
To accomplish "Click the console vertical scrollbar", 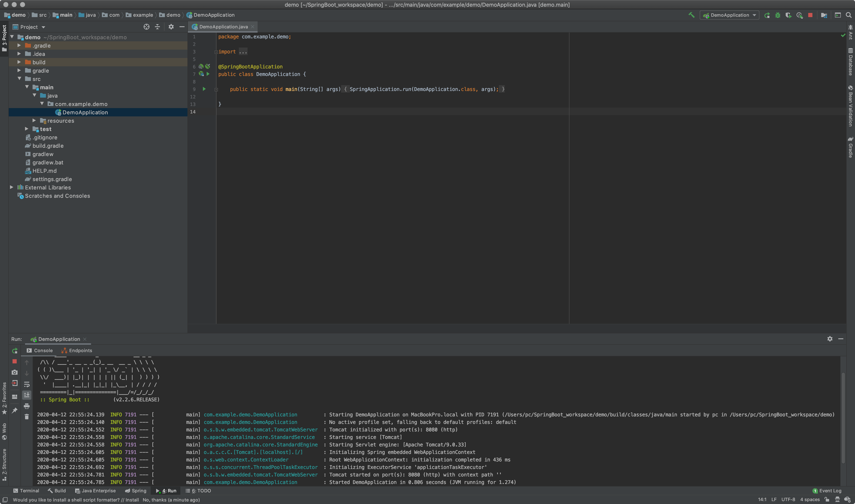I will (x=843, y=418).
